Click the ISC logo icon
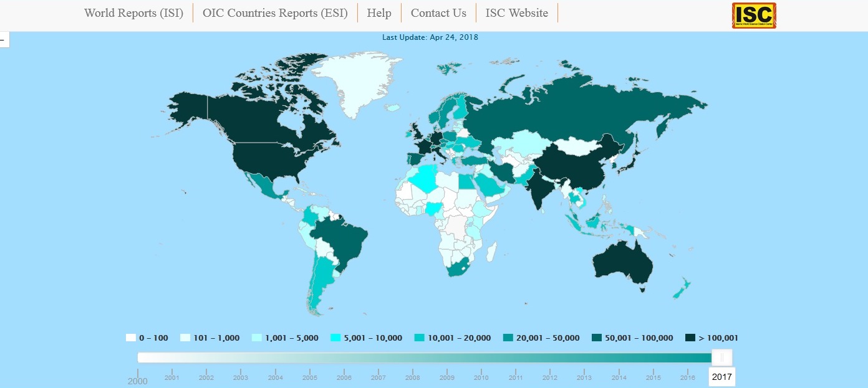The image size is (868, 388). [x=754, y=16]
